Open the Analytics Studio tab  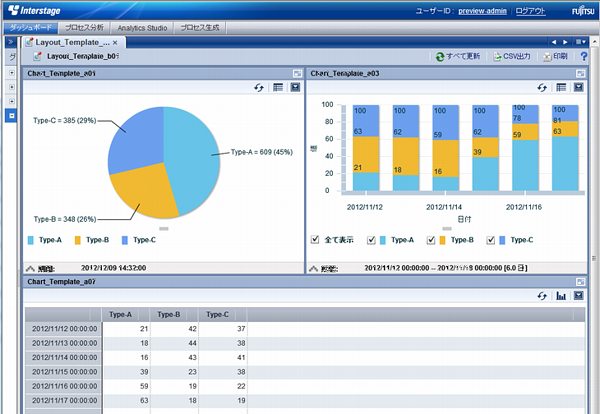click(x=142, y=27)
